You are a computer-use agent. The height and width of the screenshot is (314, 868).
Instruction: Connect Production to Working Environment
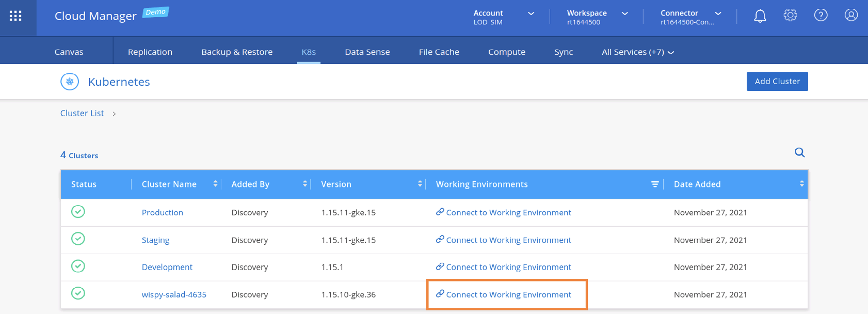tap(504, 212)
